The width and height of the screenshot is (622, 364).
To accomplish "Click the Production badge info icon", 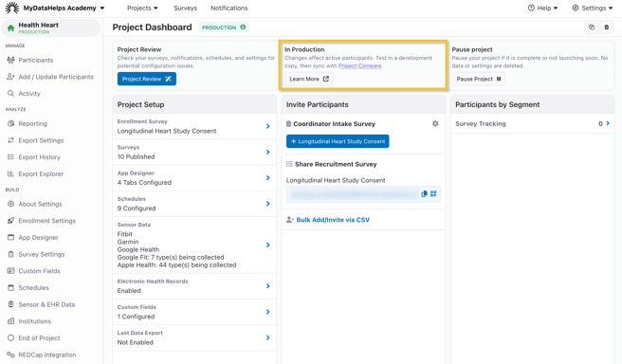I will [243, 27].
